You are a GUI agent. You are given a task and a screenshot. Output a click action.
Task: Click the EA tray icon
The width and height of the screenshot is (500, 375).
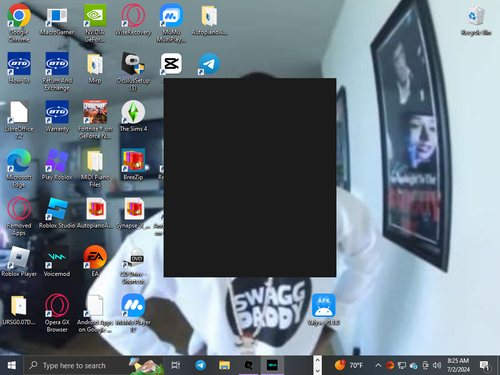pyautogui.click(x=390, y=365)
